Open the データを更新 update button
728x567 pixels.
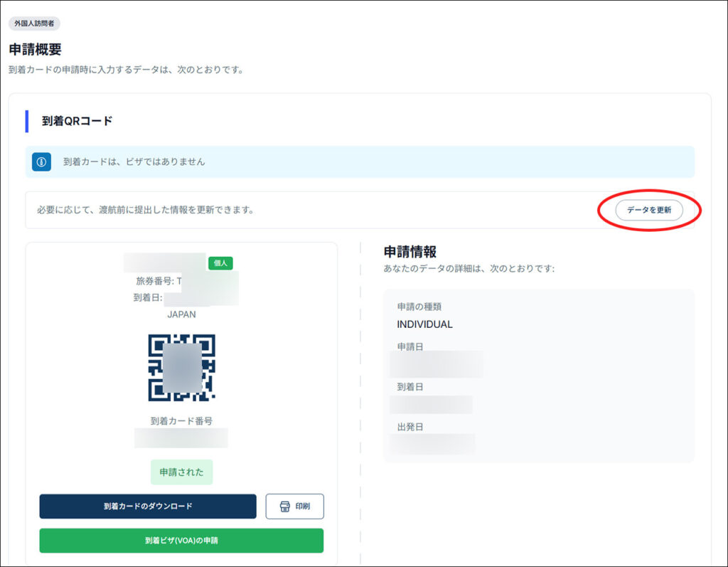coord(649,211)
